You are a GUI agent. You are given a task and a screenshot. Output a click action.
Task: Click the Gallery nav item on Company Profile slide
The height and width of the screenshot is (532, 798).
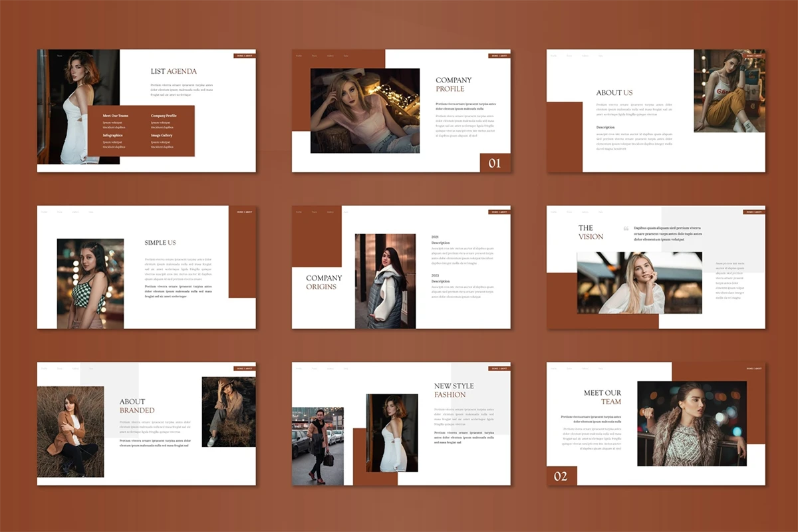pyautogui.click(x=330, y=56)
